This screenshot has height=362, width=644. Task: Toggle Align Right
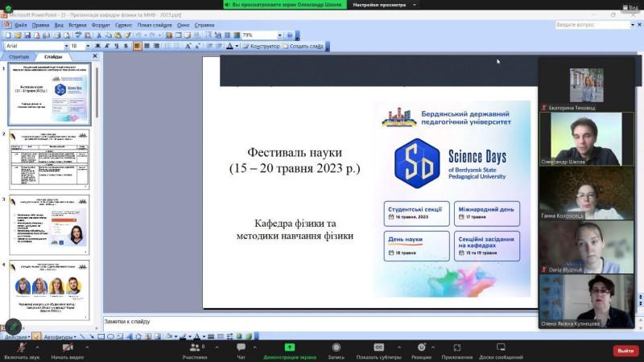(x=156, y=46)
